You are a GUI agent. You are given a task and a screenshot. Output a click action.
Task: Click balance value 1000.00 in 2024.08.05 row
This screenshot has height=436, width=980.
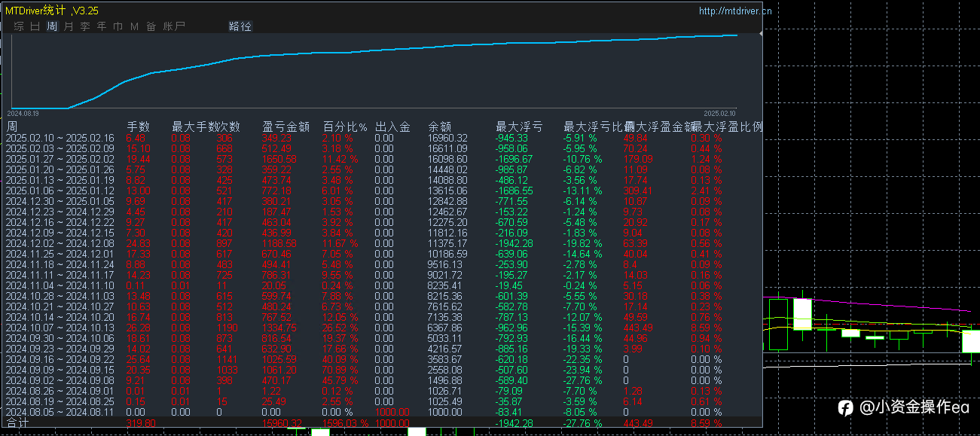click(x=445, y=412)
